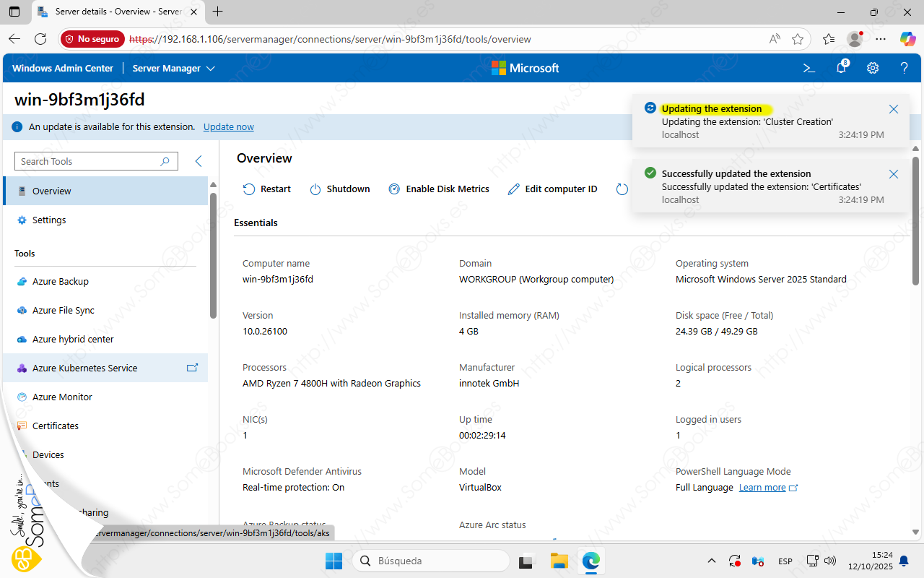924x578 pixels.
Task: Open the Certificates tool
Action: [x=56, y=426]
